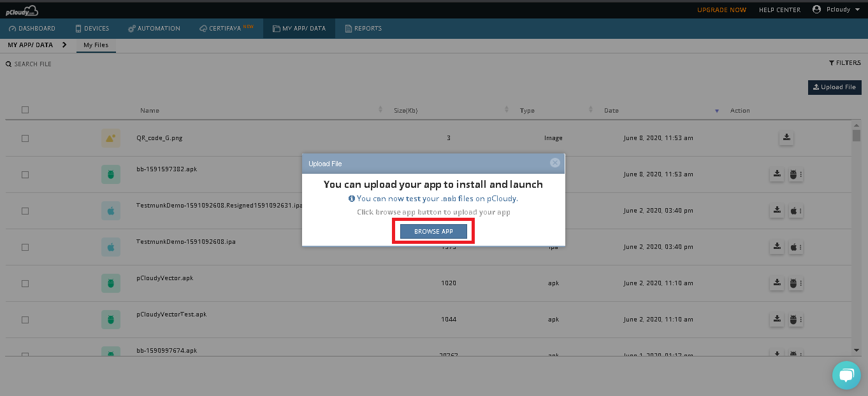Click the Action column header

pyautogui.click(x=740, y=111)
